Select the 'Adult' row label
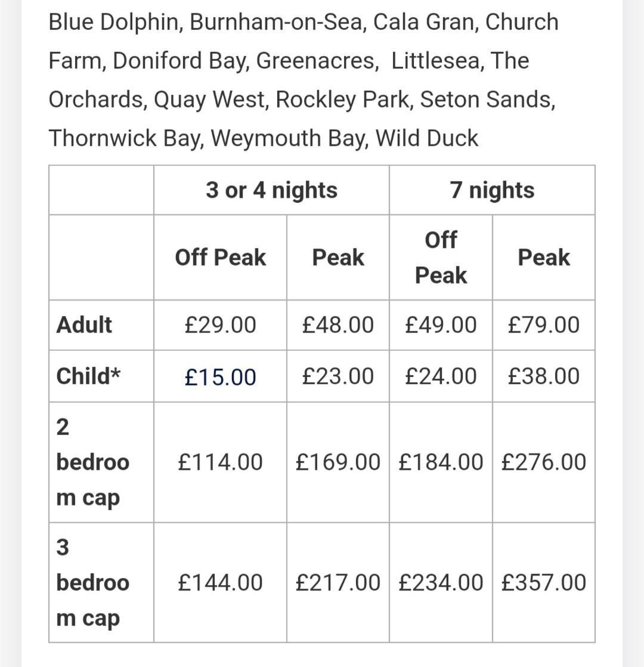Image resolution: width=644 pixels, height=667 pixels. pos(83,325)
